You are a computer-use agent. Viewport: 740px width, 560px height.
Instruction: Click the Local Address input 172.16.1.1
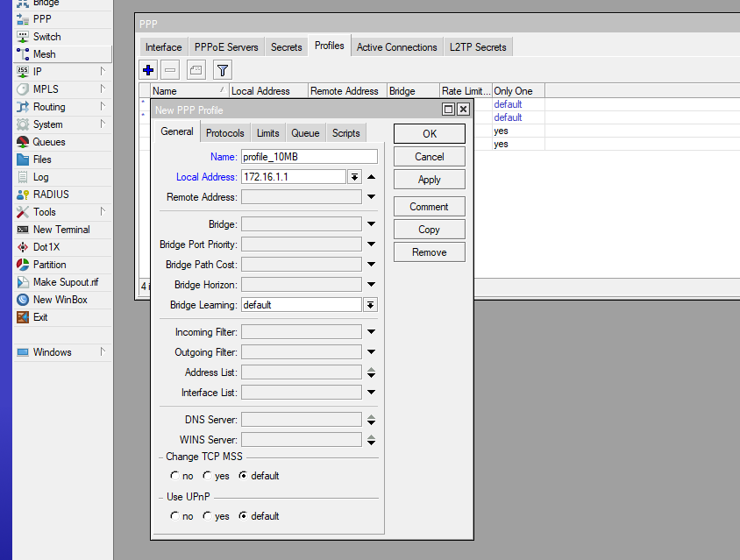tap(294, 177)
